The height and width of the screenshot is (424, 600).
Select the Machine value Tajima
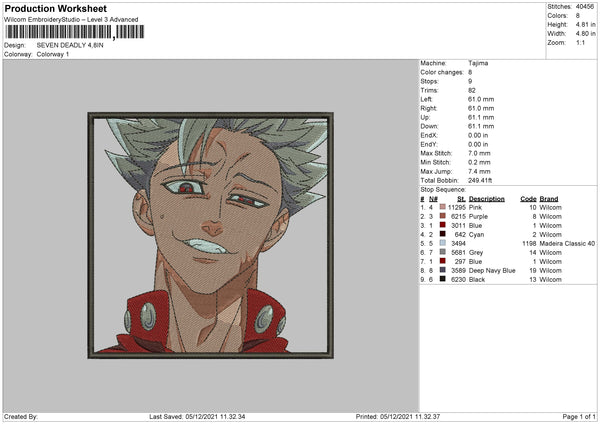click(x=478, y=63)
